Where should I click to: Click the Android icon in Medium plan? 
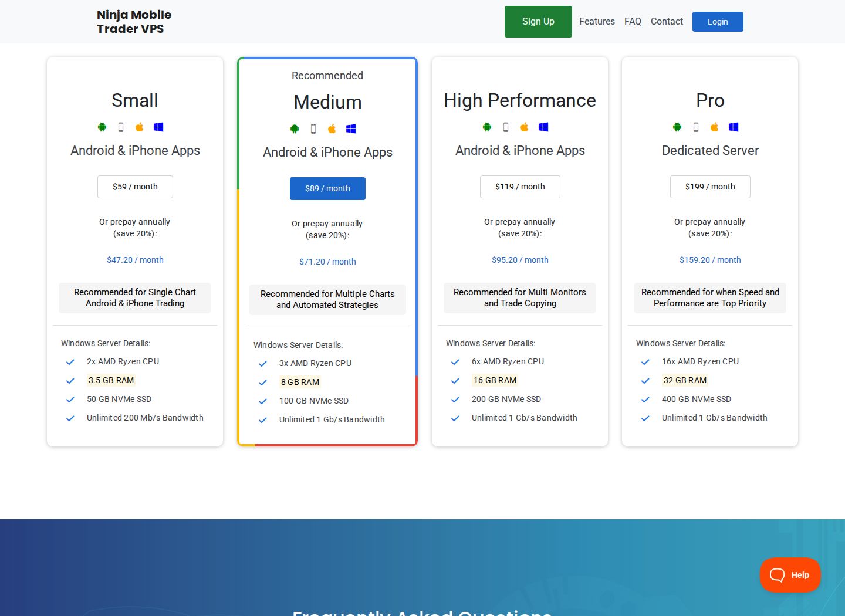pos(295,128)
